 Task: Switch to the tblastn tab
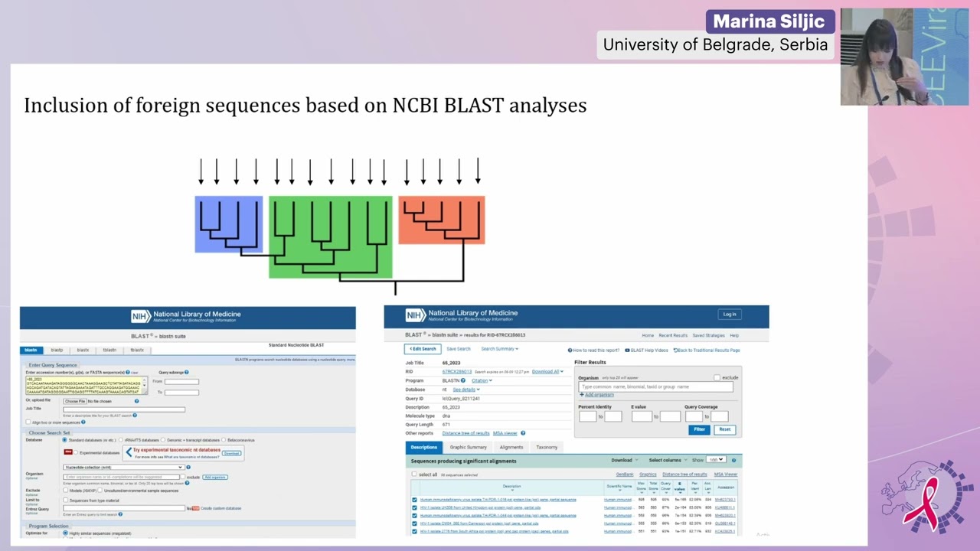(x=109, y=350)
